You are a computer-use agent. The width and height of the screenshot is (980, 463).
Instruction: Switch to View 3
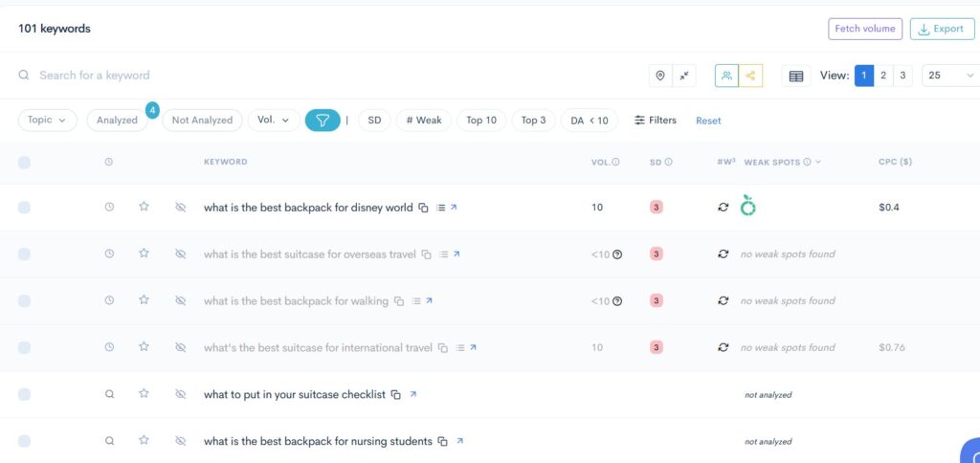click(x=902, y=76)
